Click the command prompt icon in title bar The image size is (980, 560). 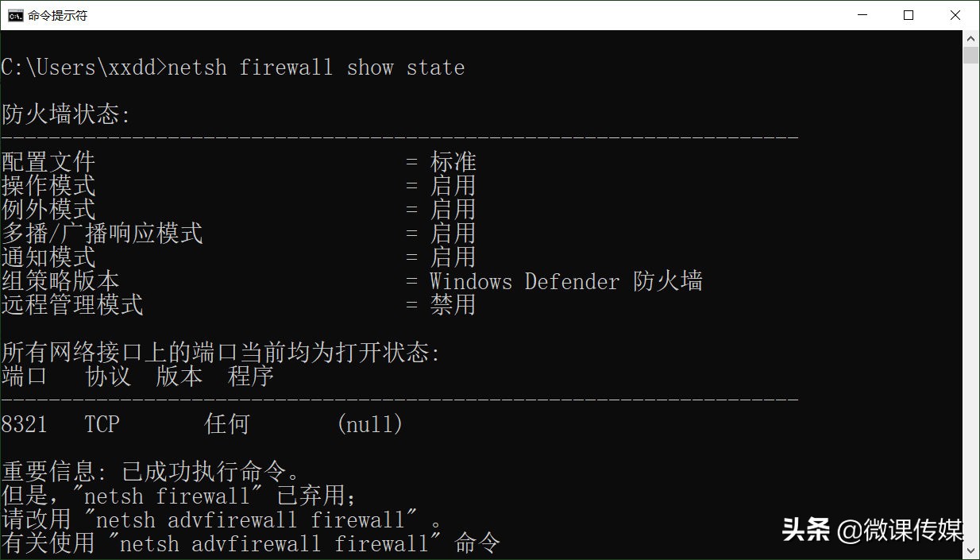coord(15,15)
